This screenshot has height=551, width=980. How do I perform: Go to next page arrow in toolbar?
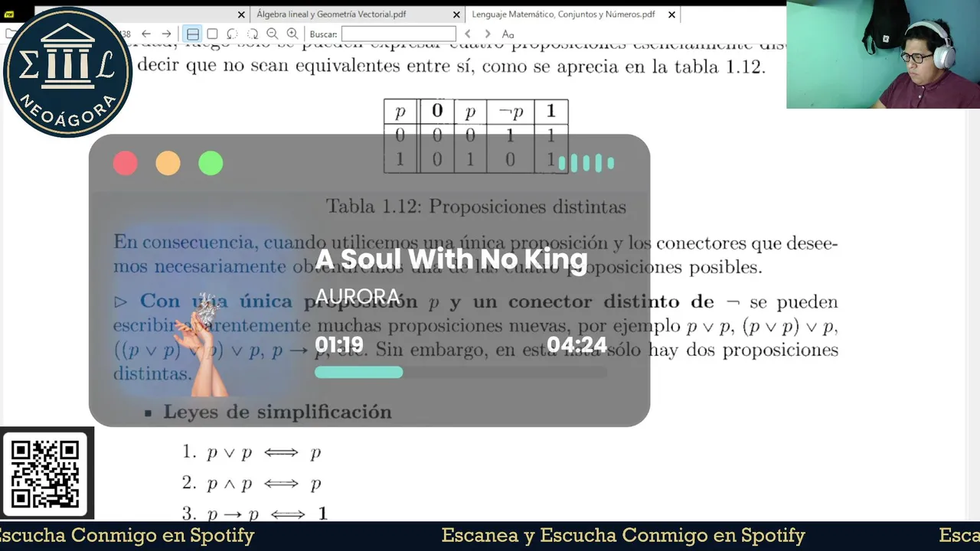point(166,34)
